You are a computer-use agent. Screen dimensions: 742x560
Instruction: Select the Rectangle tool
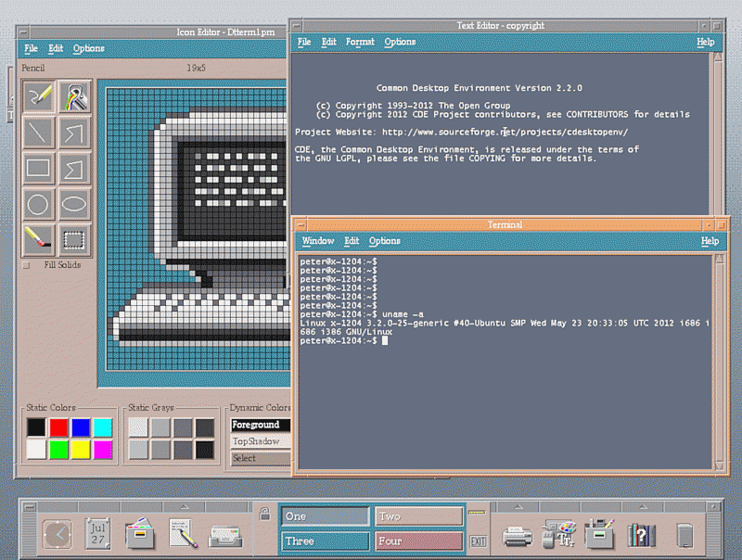38,169
